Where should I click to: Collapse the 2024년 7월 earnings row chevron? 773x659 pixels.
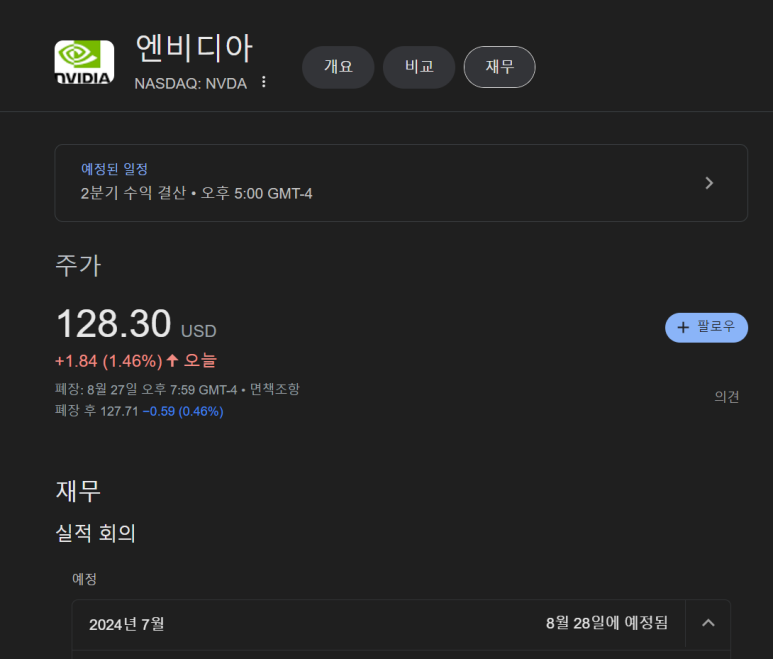click(x=708, y=623)
